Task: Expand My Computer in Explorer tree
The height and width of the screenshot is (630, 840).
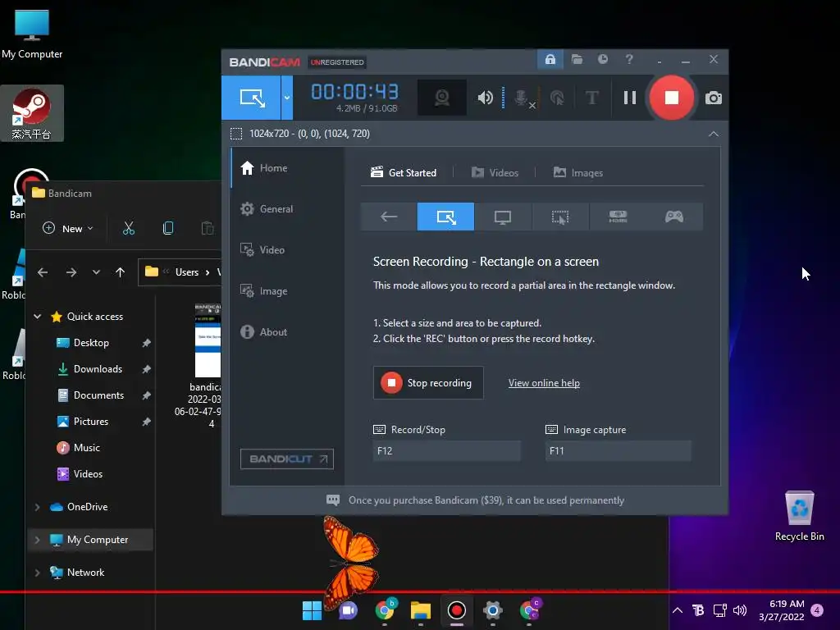Action: [x=38, y=540]
